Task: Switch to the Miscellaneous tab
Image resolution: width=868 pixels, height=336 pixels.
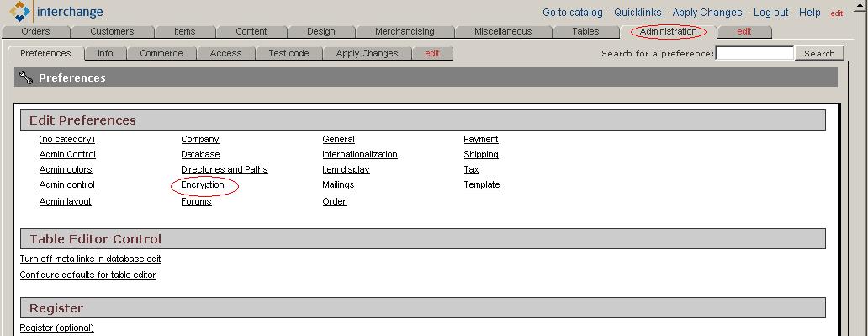Action: coord(503,32)
